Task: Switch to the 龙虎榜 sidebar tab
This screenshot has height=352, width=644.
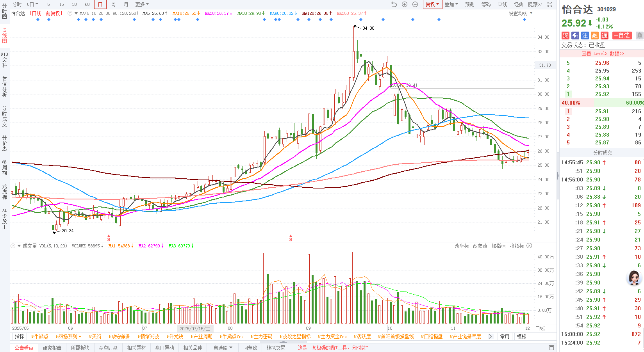Action: tap(5, 192)
